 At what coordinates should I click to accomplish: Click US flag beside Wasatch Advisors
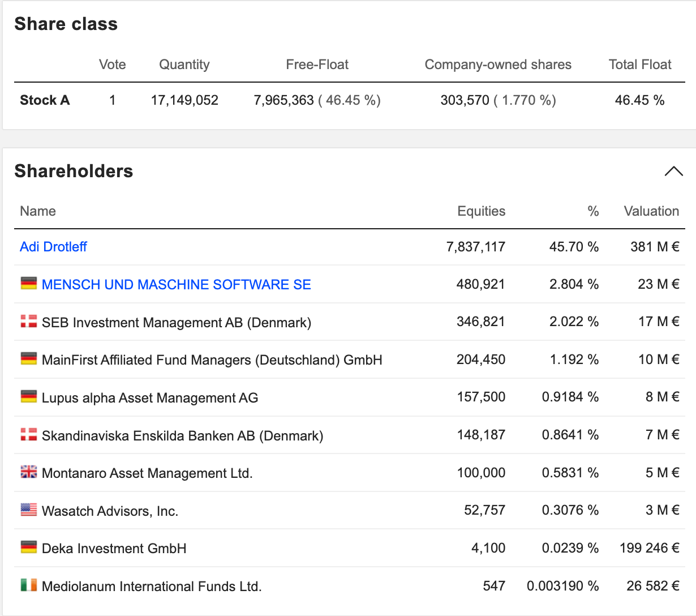[29, 510]
